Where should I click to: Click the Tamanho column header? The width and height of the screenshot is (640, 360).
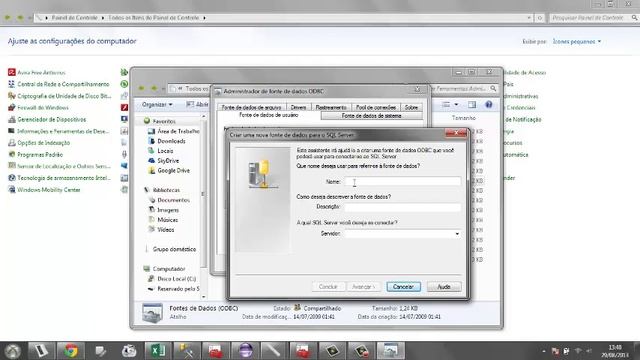tap(464, 118)
